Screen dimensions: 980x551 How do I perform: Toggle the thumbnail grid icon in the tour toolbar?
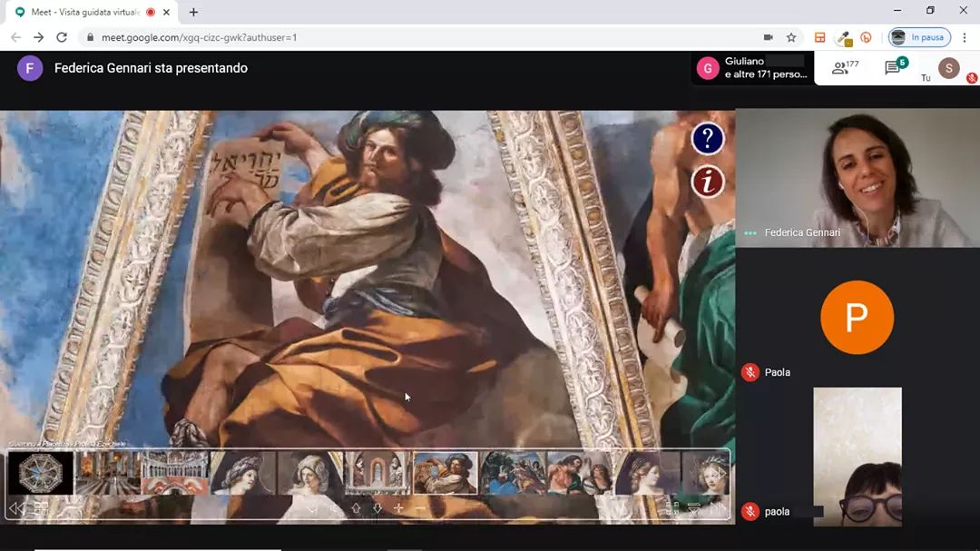[41, 508]
